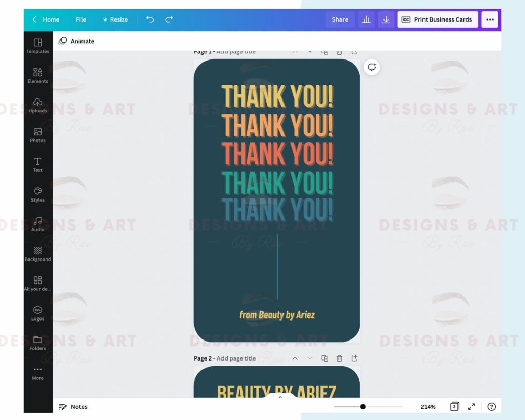This screenshot has height=420, width=525.
Task: Open the Templates panel
Action: (37, 46)
